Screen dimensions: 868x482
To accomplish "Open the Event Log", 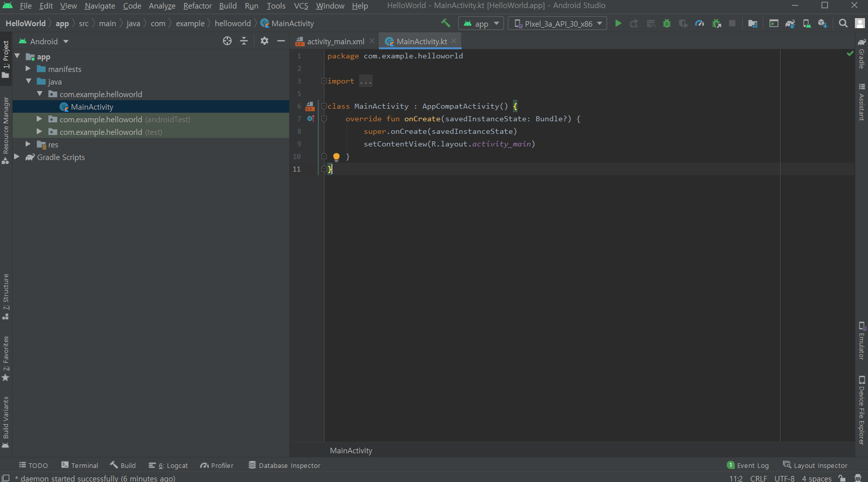I will 748,465.
